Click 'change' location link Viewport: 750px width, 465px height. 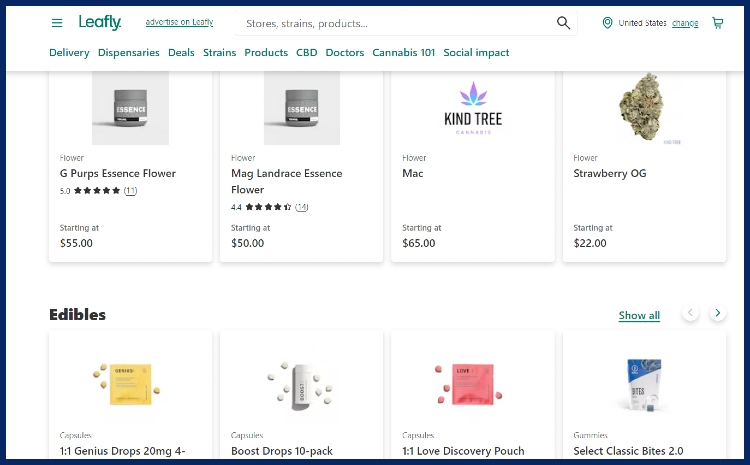coord(685,23)
